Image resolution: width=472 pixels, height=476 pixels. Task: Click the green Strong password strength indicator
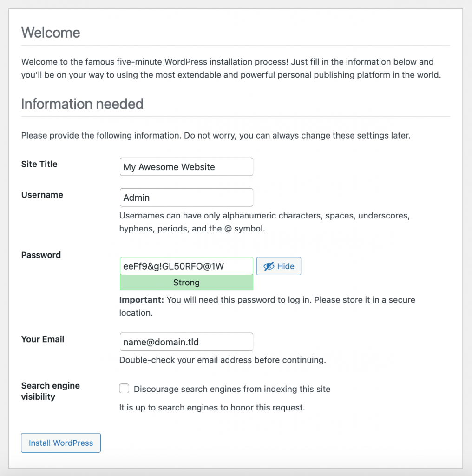coord(186,283)
